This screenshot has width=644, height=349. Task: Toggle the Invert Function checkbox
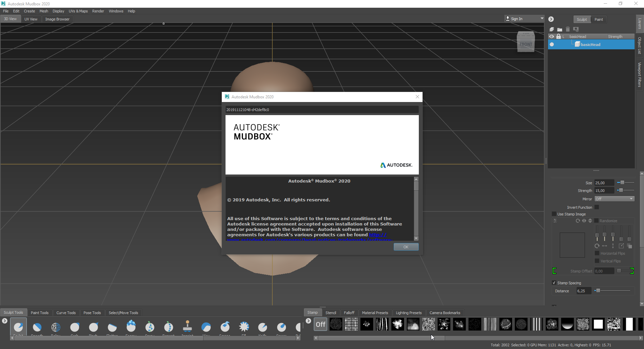(597, 207)
